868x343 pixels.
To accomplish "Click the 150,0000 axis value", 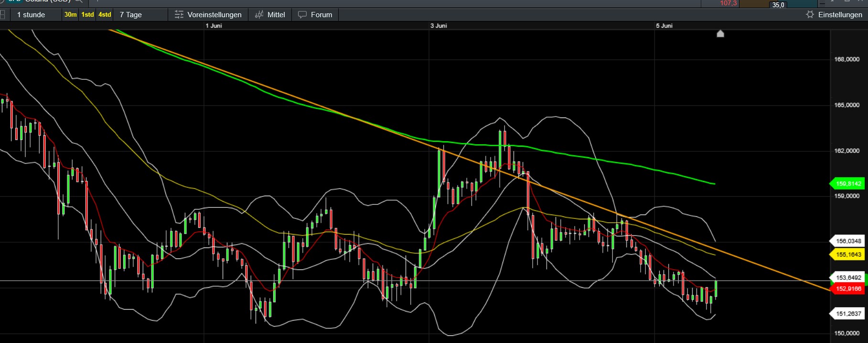I will tap(847, 333).
